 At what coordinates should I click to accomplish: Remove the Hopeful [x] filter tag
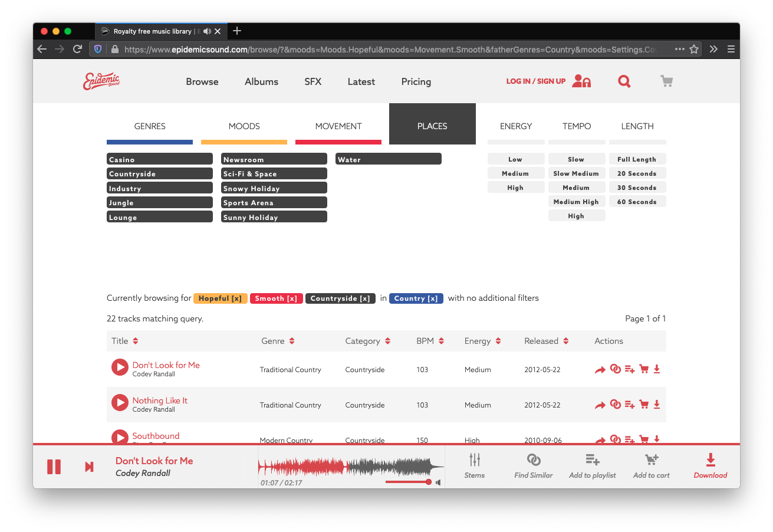(221, 298)
